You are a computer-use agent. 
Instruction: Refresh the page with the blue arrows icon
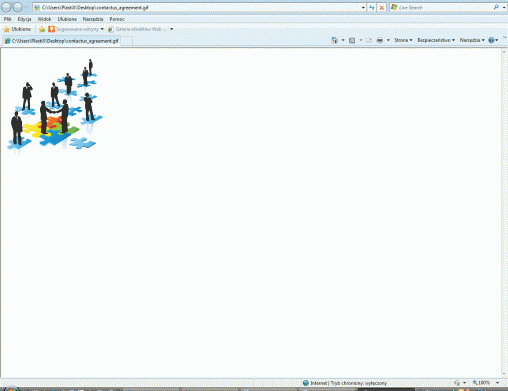372,7
